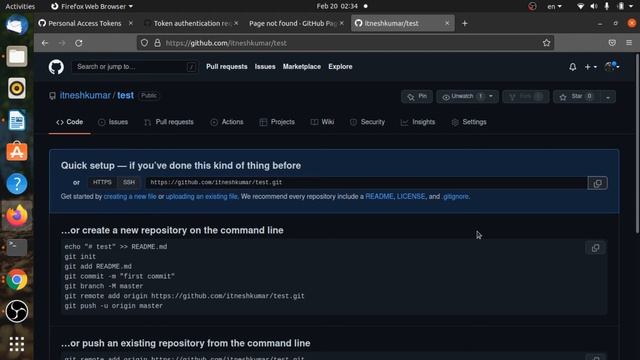Click the Fork button
Viewport: 640px width, 360px height.
click(526, 96)
